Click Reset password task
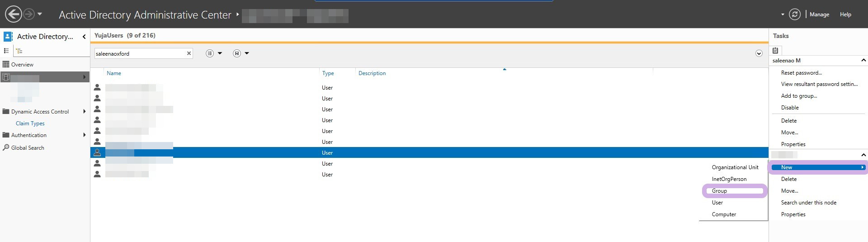Image resolution: width=868 pixels, height=242 pixels. [802, 73]
